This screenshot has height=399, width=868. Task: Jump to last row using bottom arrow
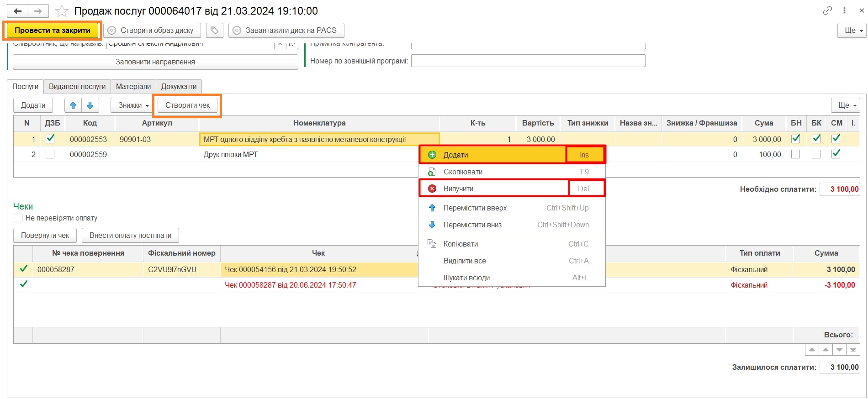pyautogui.click(x=853, y=350)
